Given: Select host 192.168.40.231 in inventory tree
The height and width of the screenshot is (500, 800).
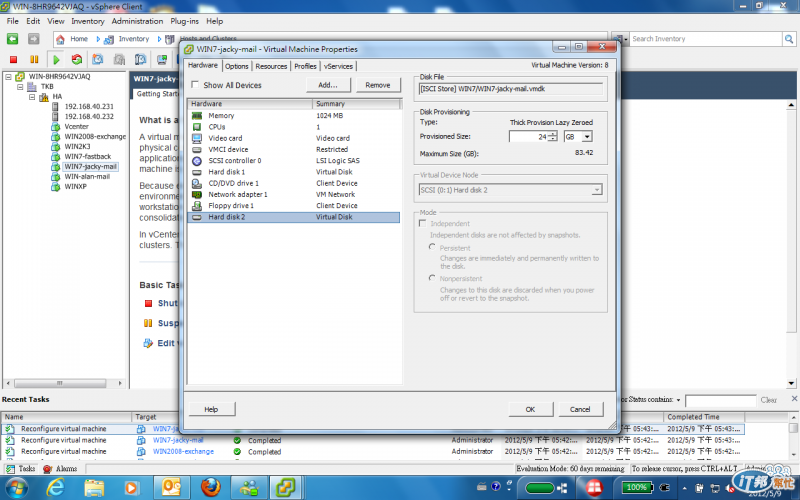Looking at the screenshot, I should 89,107.
